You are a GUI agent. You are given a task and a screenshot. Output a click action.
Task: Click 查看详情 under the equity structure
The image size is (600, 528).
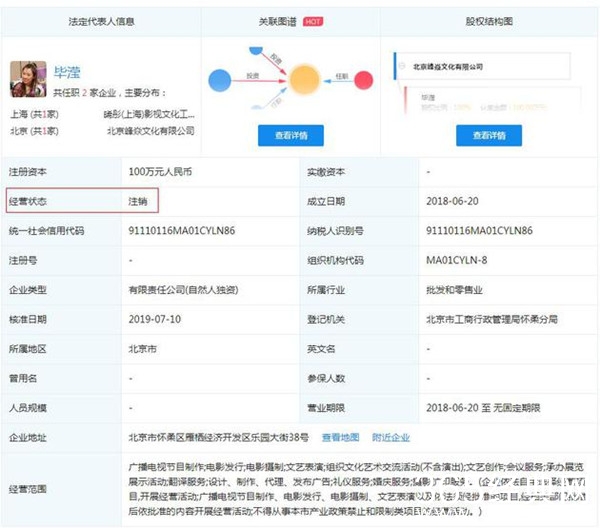pos(489,135)
